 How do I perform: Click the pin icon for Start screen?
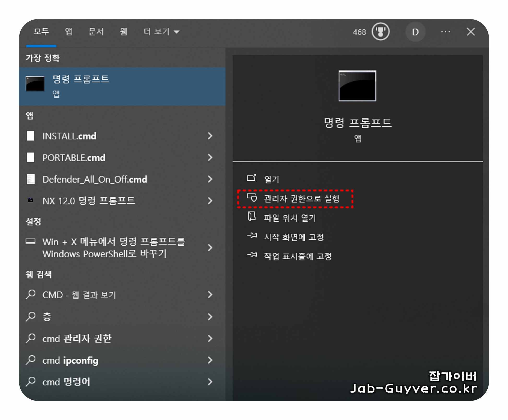pos(252,236)
